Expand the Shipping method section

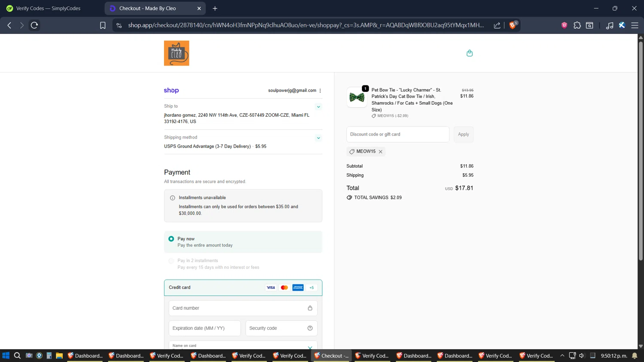pyautogui.click(x=319, y=138)
